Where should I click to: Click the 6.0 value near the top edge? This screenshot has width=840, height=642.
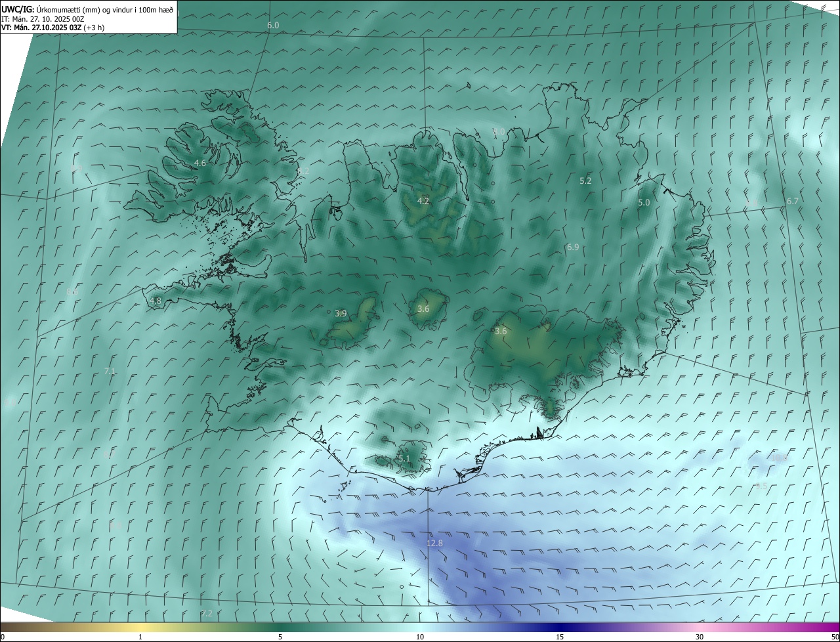click(273, 25)
